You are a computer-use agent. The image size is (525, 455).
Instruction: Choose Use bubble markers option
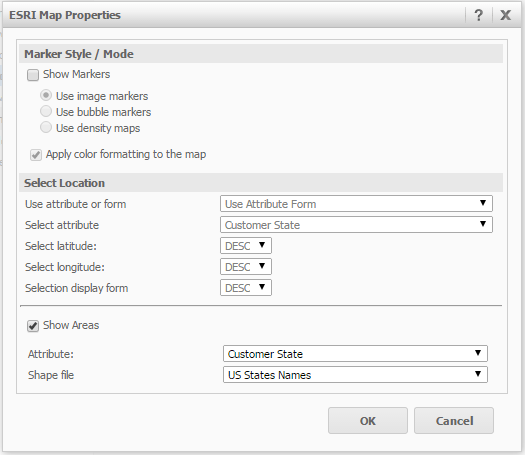[x=46, y=111]
